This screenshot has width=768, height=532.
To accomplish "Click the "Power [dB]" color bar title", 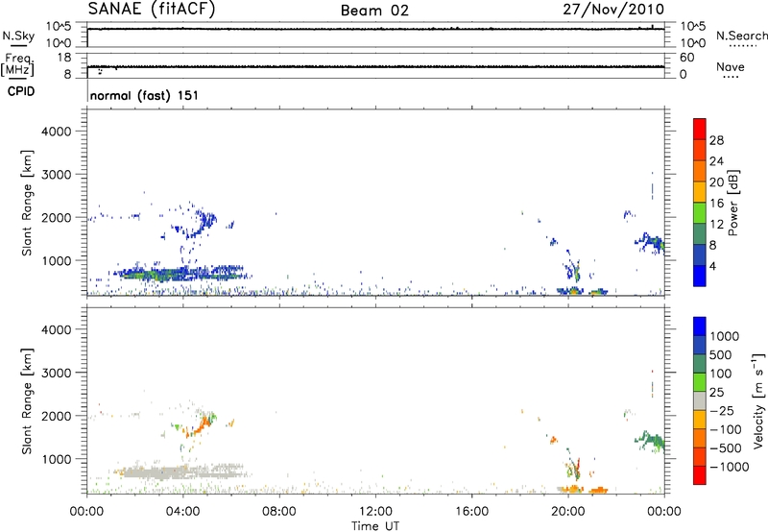I will tap(733, 203).
